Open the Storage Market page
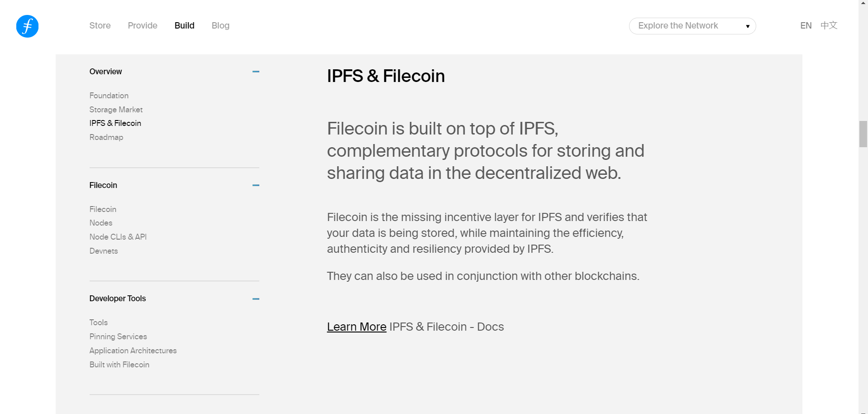Image resolution: width=868 pixels, height=414 pixels. (x=116, y=110)
